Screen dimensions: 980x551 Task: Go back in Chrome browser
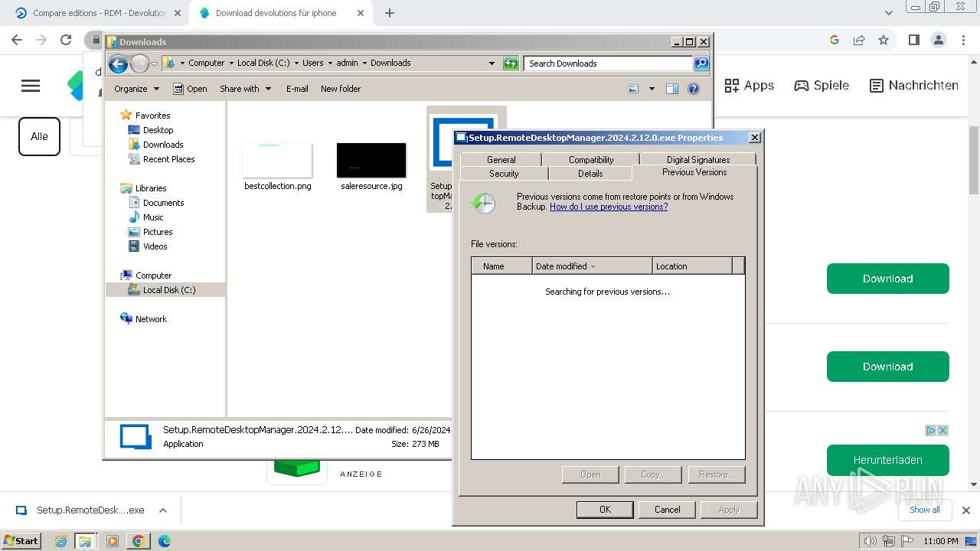click(17, 40)
